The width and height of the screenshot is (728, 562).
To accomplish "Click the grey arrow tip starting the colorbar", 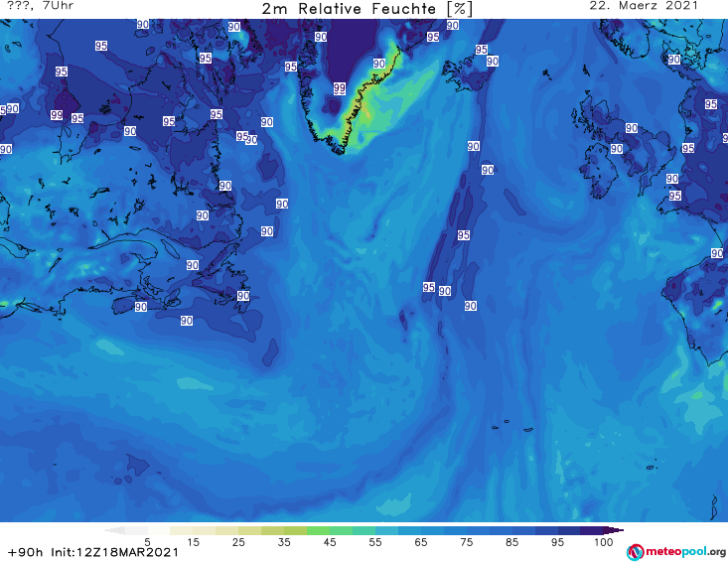I will [114, 530].
